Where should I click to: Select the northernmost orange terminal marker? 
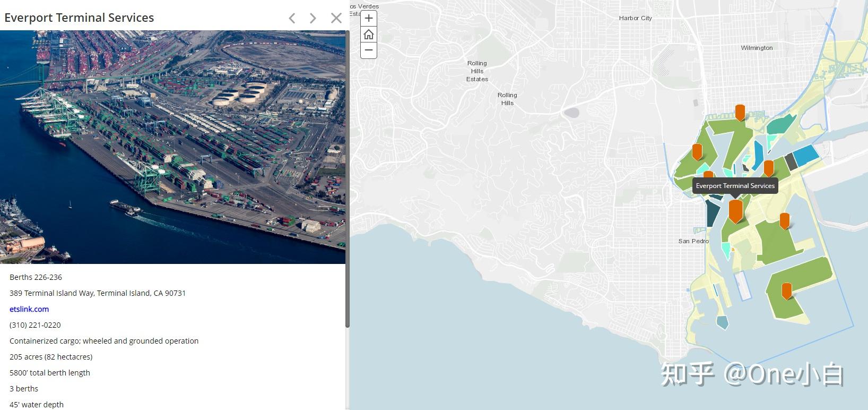[x=740, y=113]
